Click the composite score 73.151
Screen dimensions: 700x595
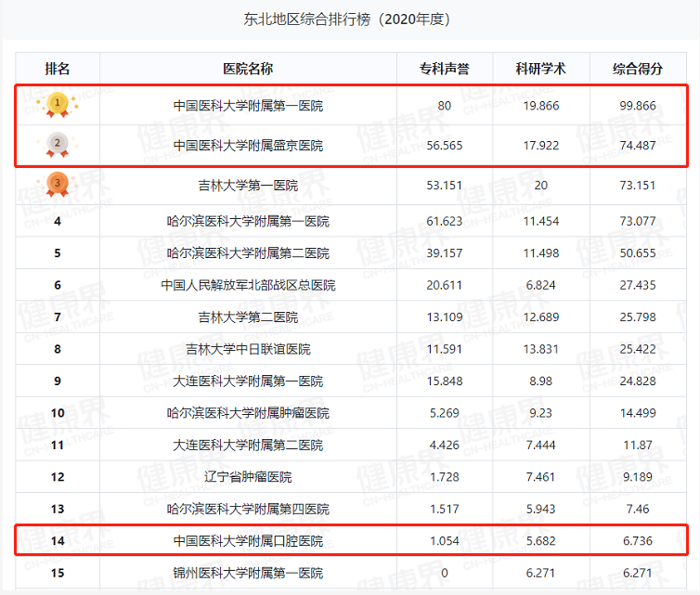(x=638, y=186)
